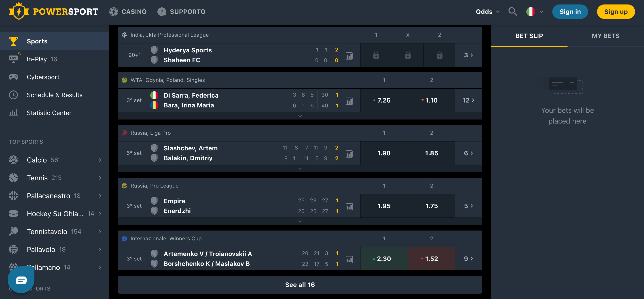Click the Tennistavolo paddle icon
Image resolution: width=644 pixels, height=299 pixels.
pyautogui.click(x=13, y=231)
